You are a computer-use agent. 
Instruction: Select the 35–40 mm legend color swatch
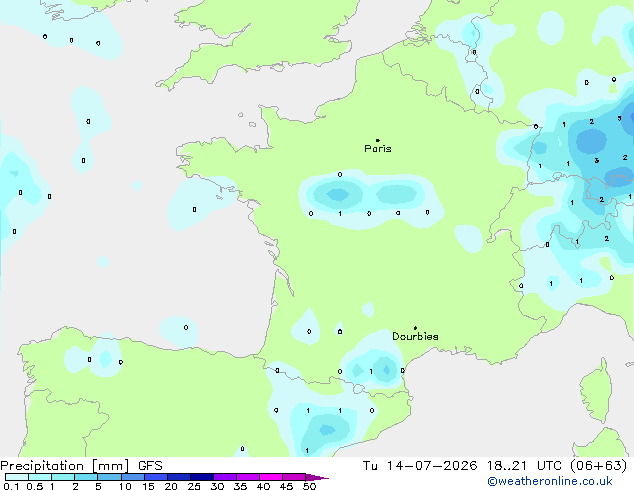247,477
